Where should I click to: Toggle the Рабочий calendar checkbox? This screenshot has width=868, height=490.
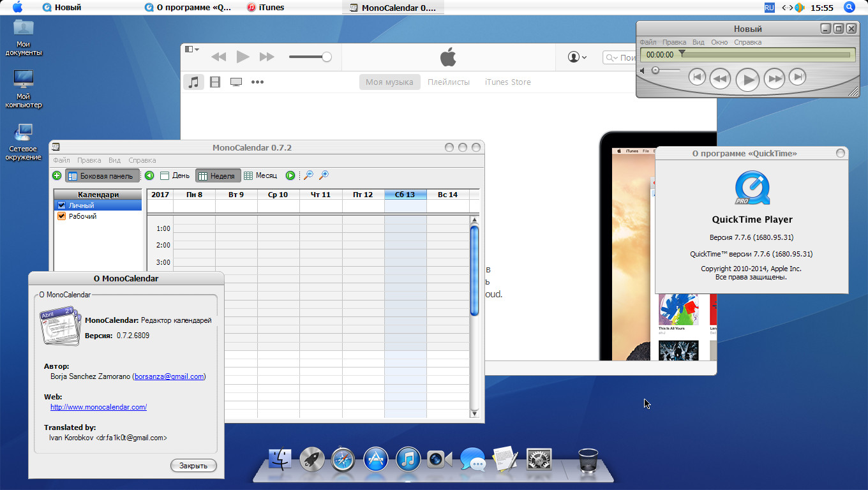coord(61,216)
